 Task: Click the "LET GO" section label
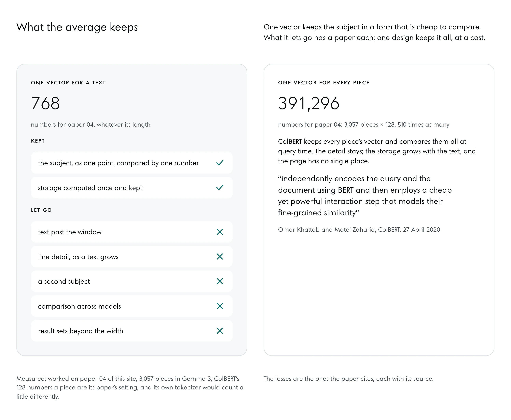(x=41, y=210)
